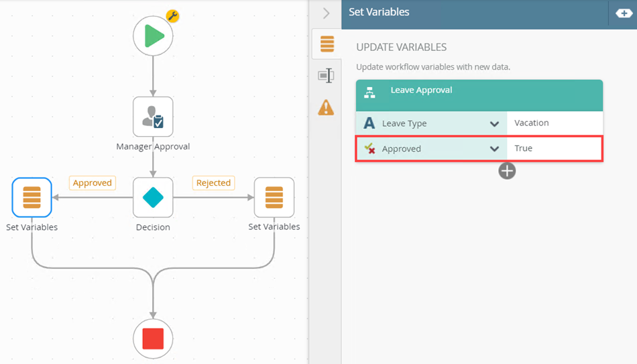Add a new variable with plus button
Image resolution: width=637 pixels, height=364 pixels.
(507, 172)
